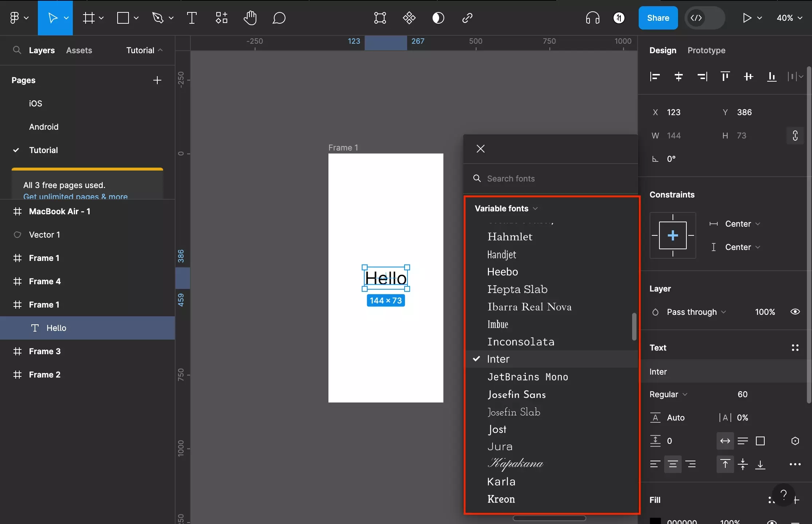Close the font picker panel
This screenshot has height=524, width=812.
[x=481, y=149]
